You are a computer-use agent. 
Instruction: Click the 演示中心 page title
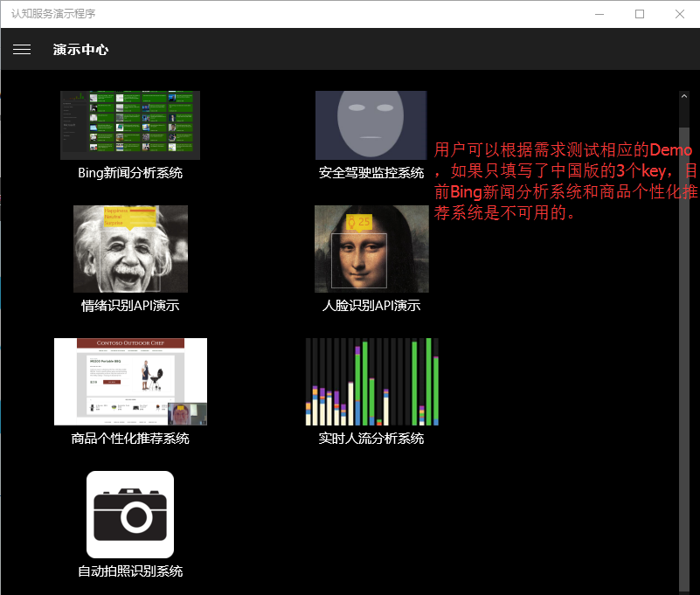point(80,50)
